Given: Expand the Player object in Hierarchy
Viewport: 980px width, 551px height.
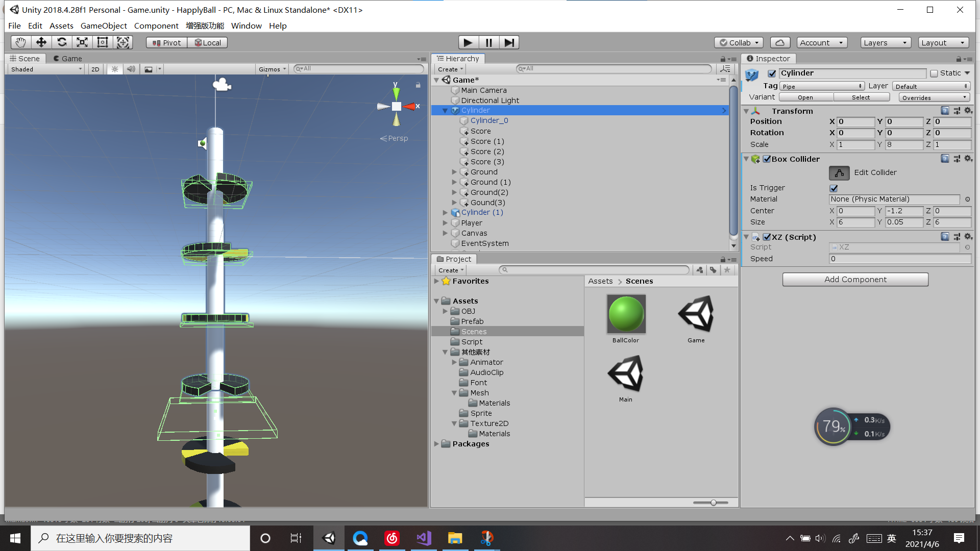Looking at the screenshot, I should [x=445, y=223].
